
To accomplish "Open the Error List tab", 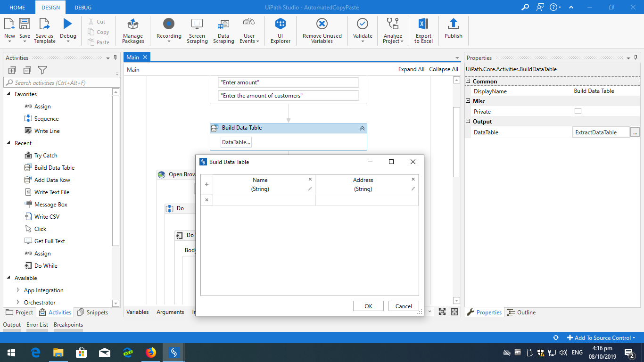I will [37, 325].
